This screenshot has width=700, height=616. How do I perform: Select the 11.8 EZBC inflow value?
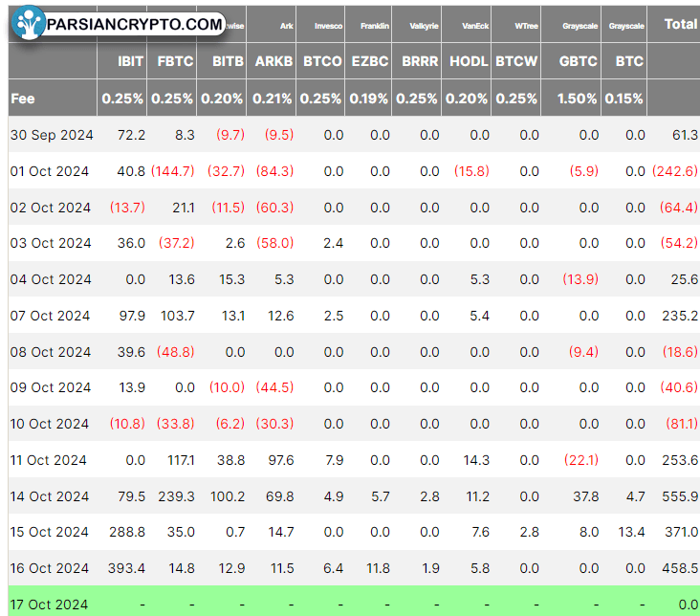[378, 568]
